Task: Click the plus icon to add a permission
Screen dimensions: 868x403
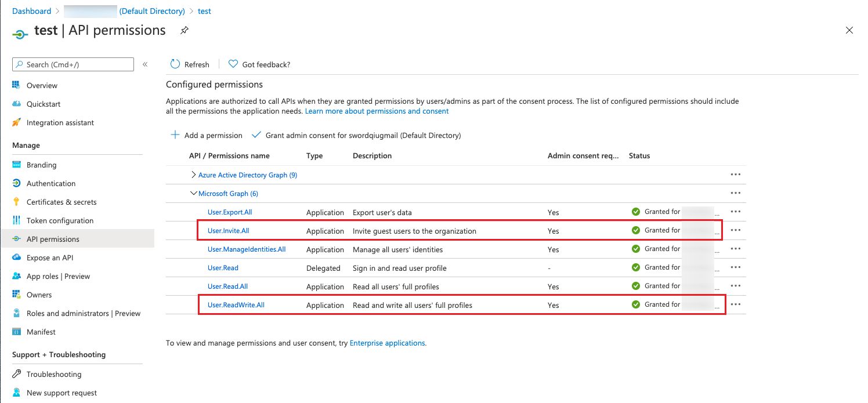Action: click(175, 135)
